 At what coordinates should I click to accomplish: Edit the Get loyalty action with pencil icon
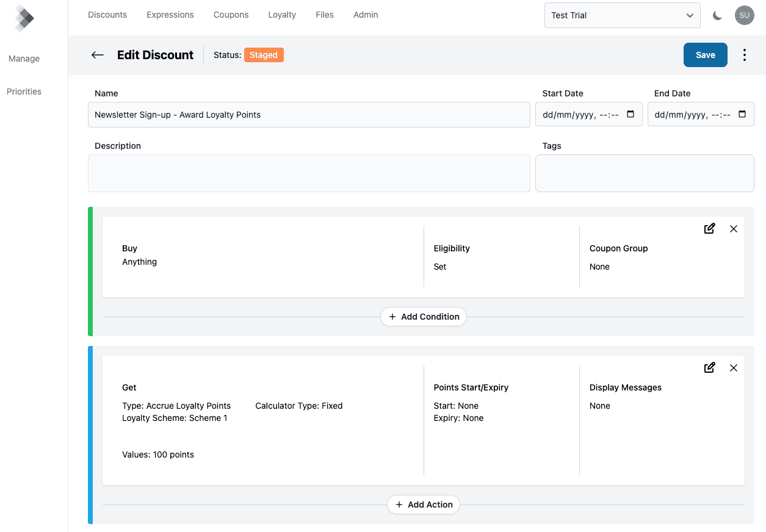(709, 367)
